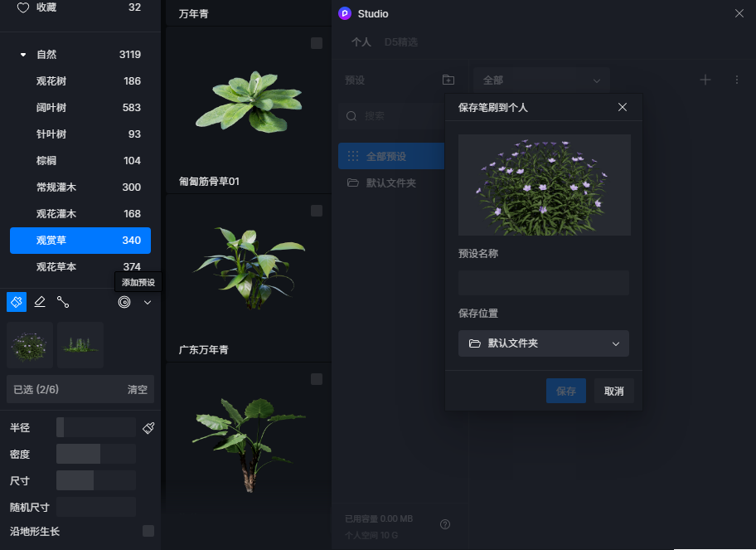This screenshot has width=756, height=550.
Task: Click the add preset target icon
Action: click(x=124, y=302)
